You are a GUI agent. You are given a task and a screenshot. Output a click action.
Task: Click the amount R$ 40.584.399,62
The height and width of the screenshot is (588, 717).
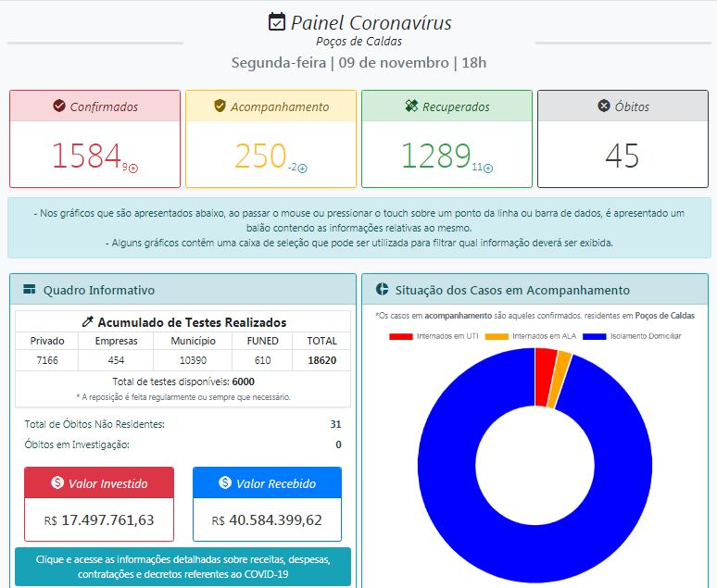pyautogui.click(x=267, y=520)
